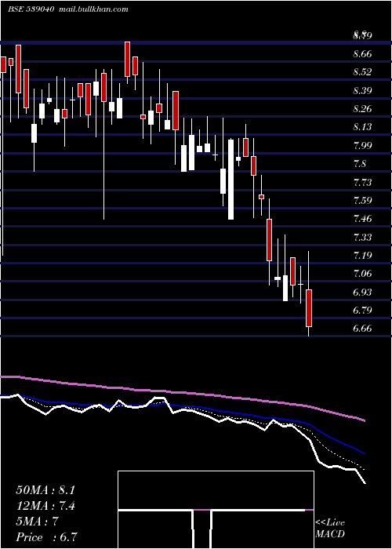The image size is (392, 549).
Task: Click the mail.bullkhan.com text
Action: coord(93,9)
